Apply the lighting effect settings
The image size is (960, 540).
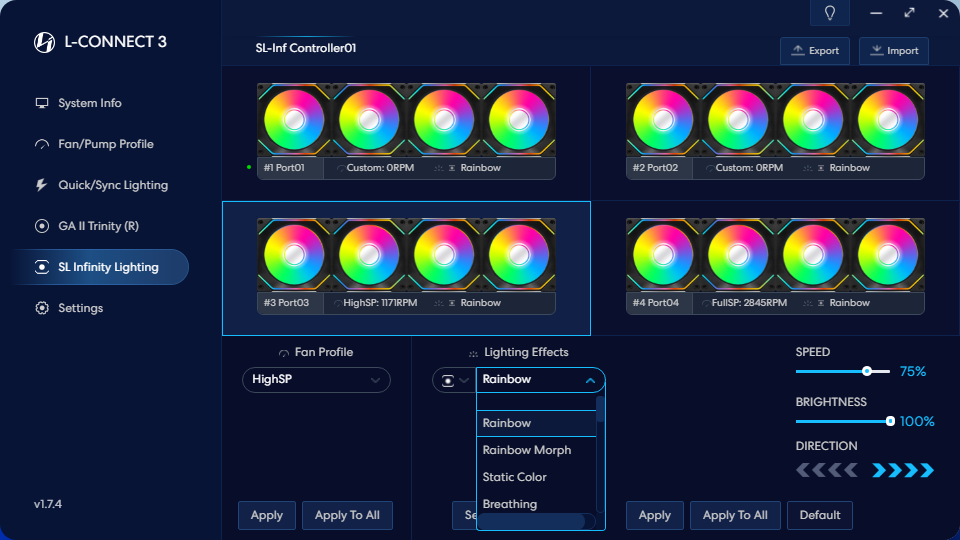point(654,516)
